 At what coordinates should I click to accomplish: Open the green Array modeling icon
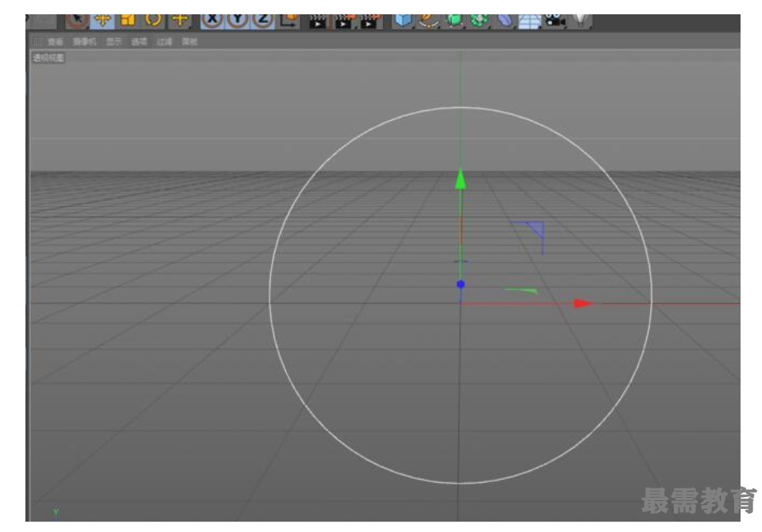pyautogui.click(x=480, y=21)
